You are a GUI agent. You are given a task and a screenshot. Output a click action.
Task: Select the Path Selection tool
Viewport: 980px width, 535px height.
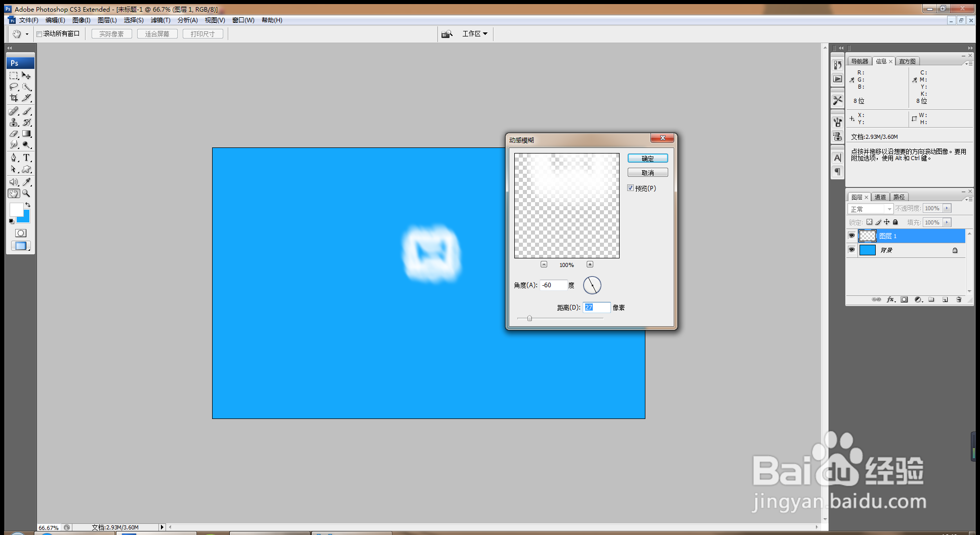click(14, 169)
